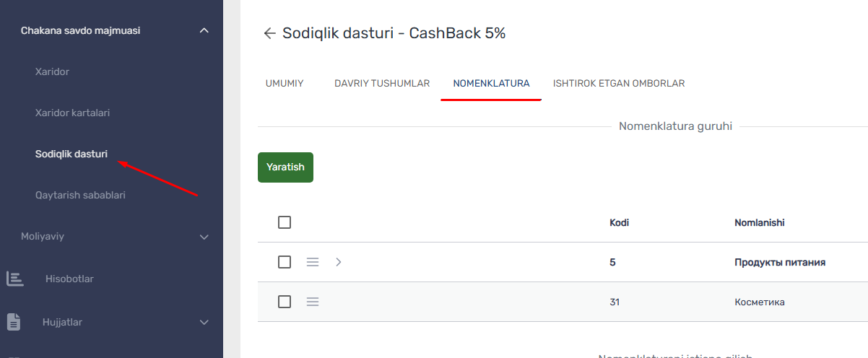Click the Hisobotlar chart icon in sidebar
The width and height of the screenshot is (868, 358).
14,279
